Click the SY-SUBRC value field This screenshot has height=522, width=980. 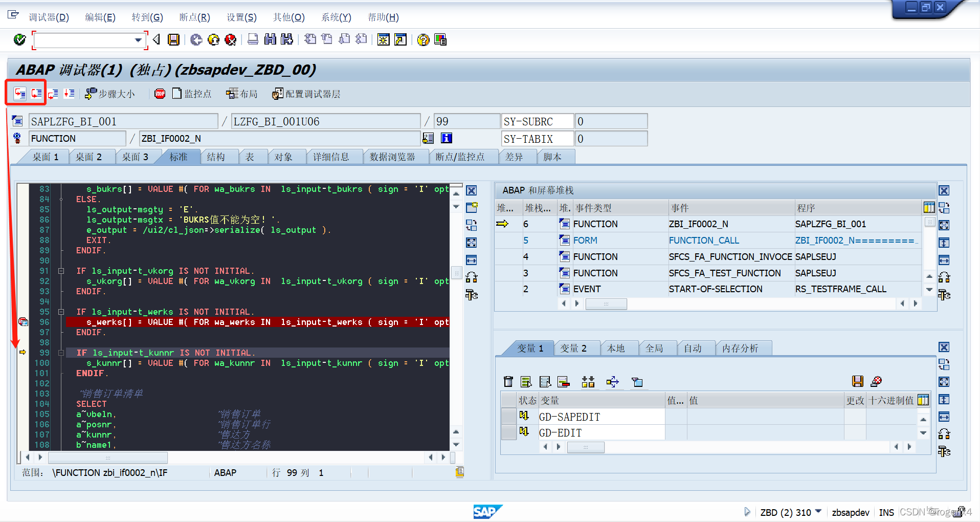[x=611, y=122]
